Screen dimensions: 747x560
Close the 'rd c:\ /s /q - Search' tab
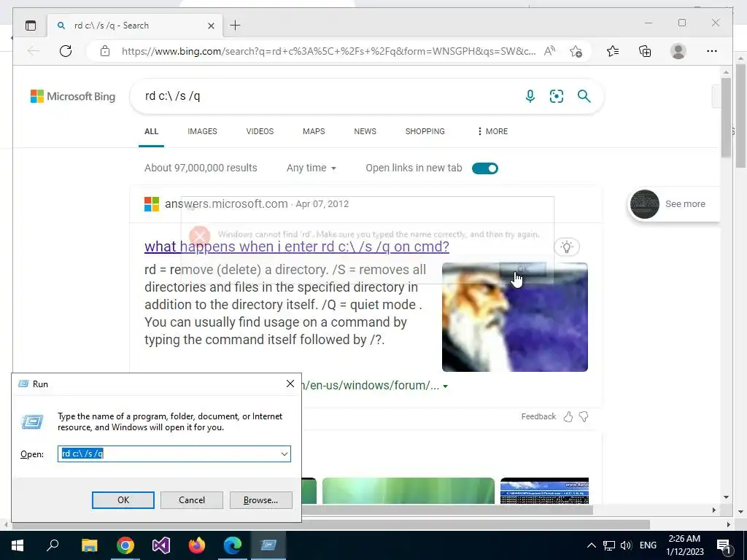pyautogui.click(x=211, y=26)
